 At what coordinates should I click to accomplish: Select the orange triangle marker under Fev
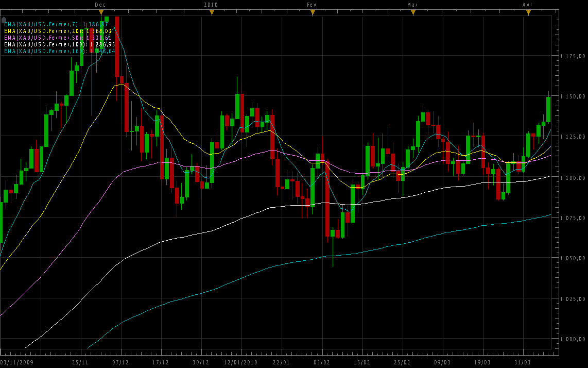(x=313, y=12)
